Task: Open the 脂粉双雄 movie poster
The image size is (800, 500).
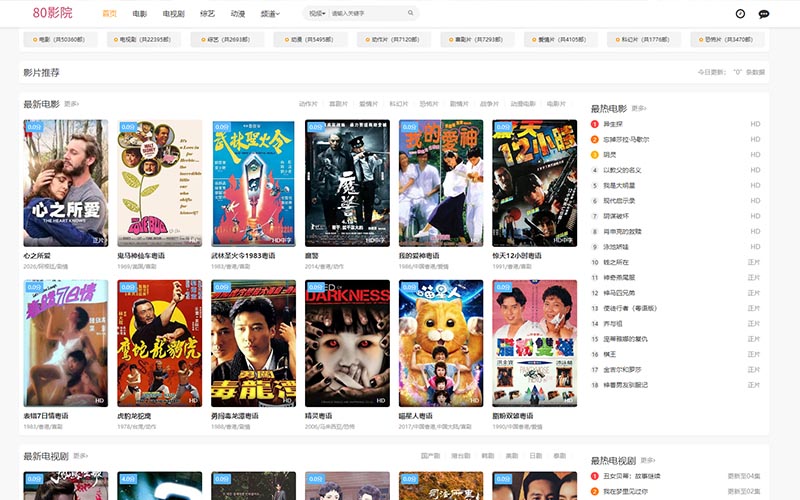Action: pyautogui.click(x=535, y=343)
